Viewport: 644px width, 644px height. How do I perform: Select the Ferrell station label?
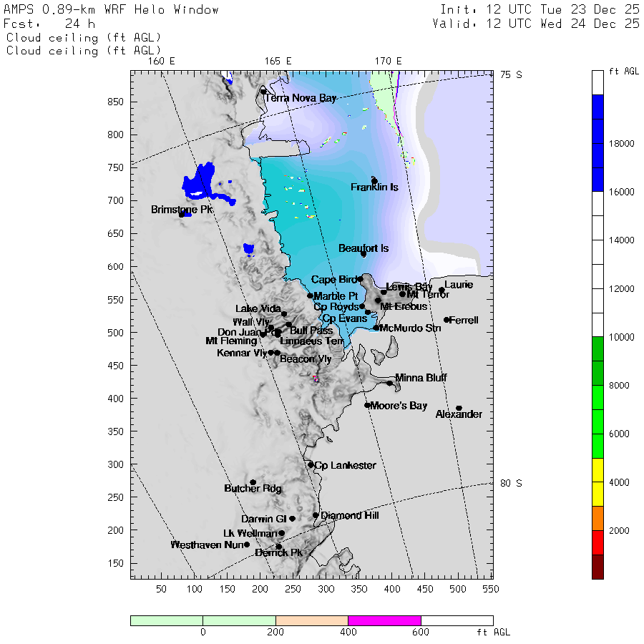pyautogui.click(x=464, y=320)
